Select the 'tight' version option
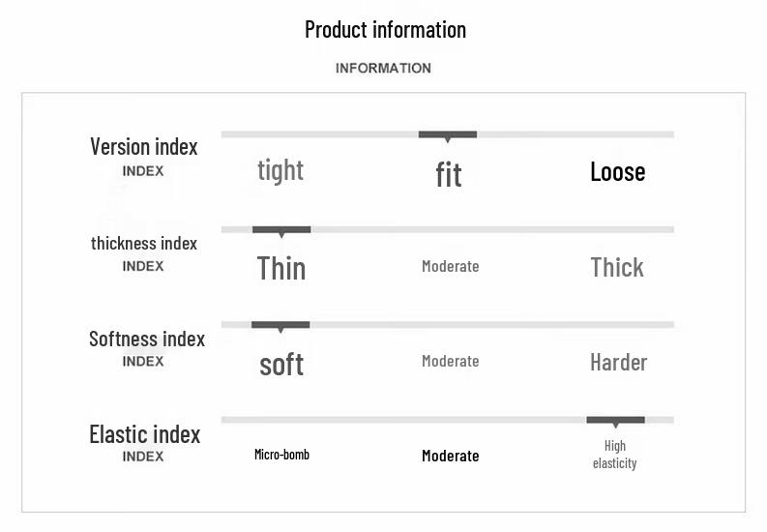This screenshot has width=767, height=532. (280, 171)
